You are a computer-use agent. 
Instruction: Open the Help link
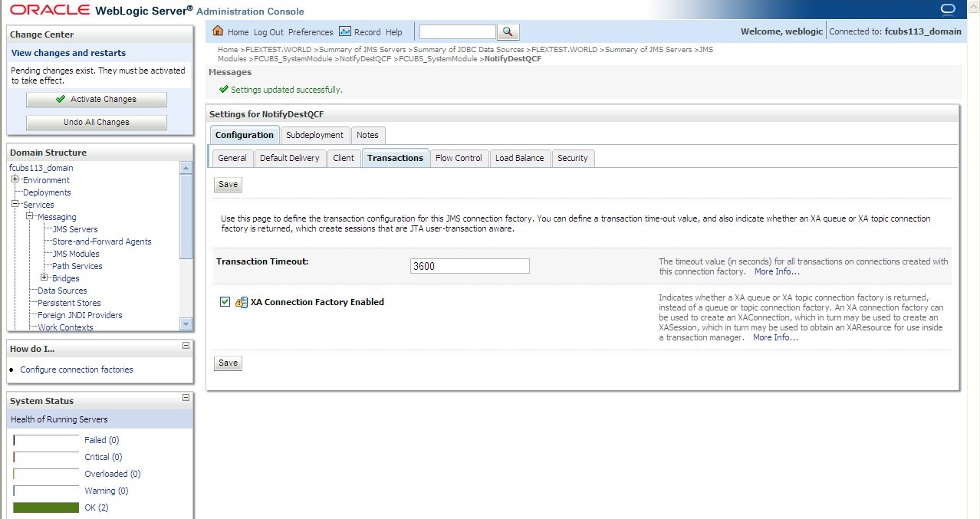click(x=394, y=32)
